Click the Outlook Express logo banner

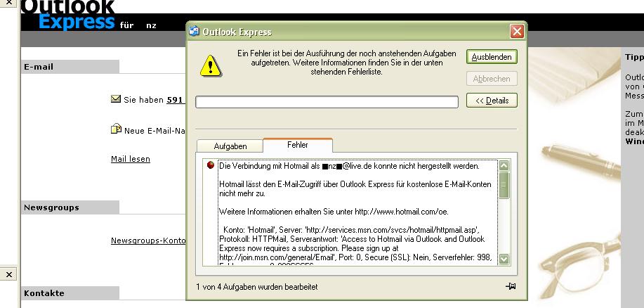pos(67,15)
